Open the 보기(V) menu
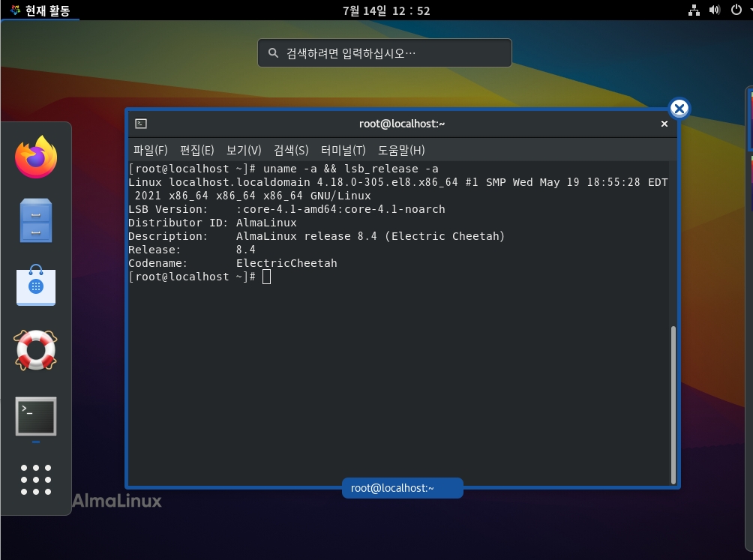Viewport: 753px width, 560px height. 243,150
